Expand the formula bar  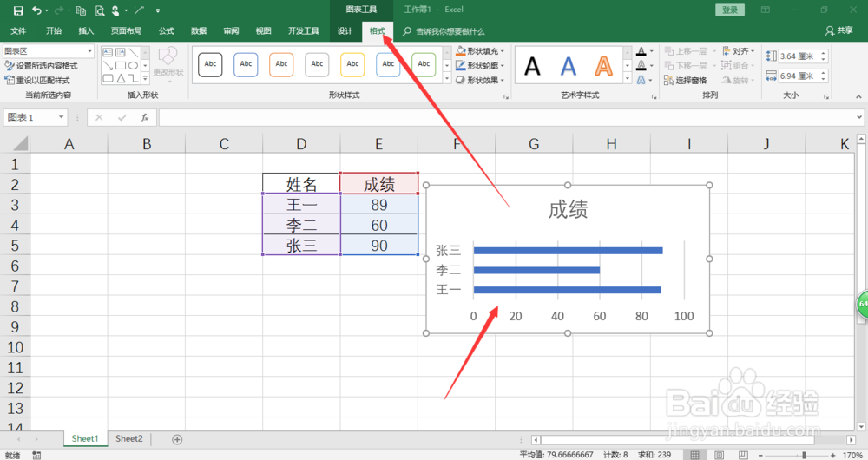pos(859,117)
